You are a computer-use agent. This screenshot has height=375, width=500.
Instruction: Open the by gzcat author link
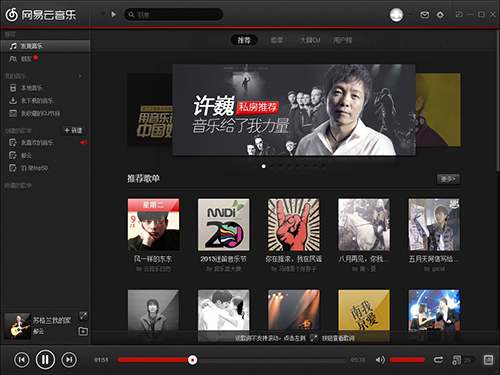(434, 269)
